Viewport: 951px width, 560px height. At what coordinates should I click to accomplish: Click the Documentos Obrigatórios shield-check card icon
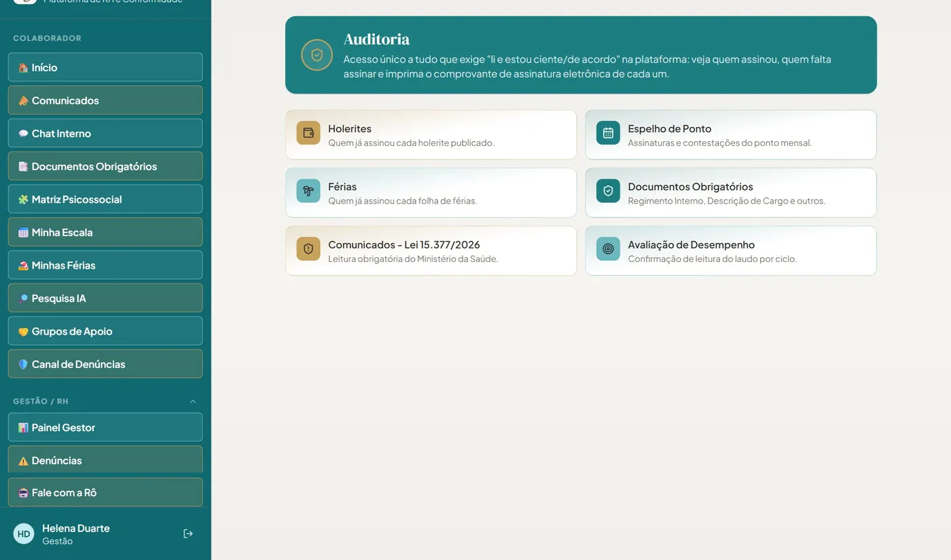pyautogui.click(x=608, y=191)
